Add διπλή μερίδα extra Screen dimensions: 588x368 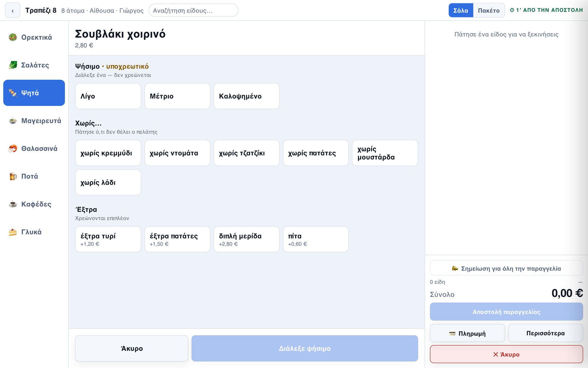(247, 239)
